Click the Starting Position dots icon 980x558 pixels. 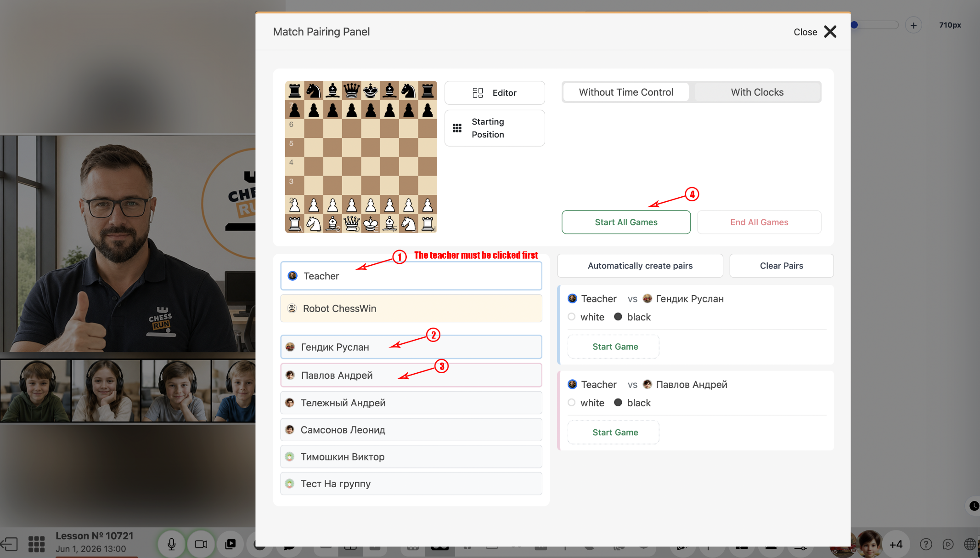(457, 128)
